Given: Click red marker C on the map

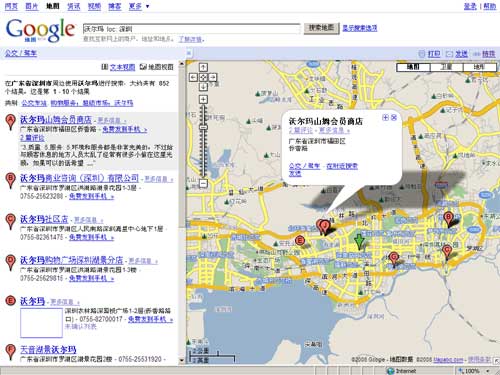Looking at the screenshot, I should (447, 252).
